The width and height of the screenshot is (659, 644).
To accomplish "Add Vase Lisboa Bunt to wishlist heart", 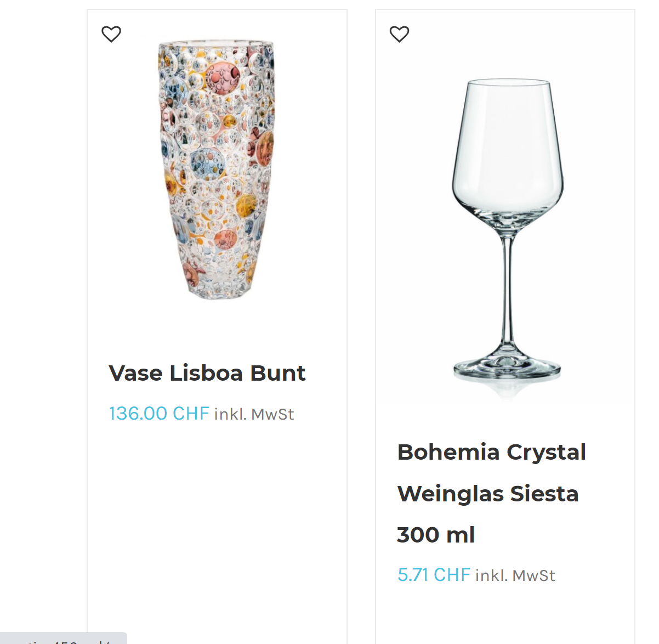I will pos(111,34).
